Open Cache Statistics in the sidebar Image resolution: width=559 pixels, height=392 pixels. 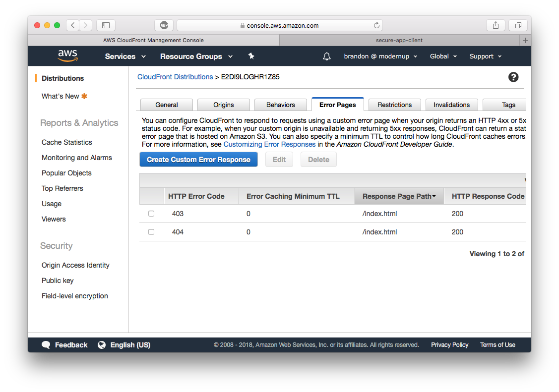67,142
